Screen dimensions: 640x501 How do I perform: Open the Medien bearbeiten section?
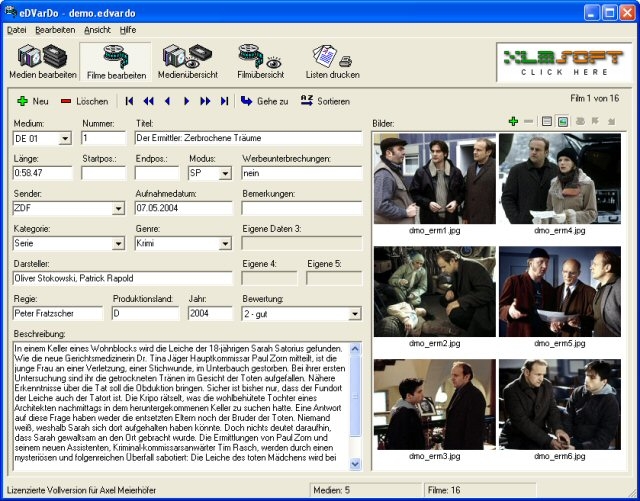[x=41, y=62]
